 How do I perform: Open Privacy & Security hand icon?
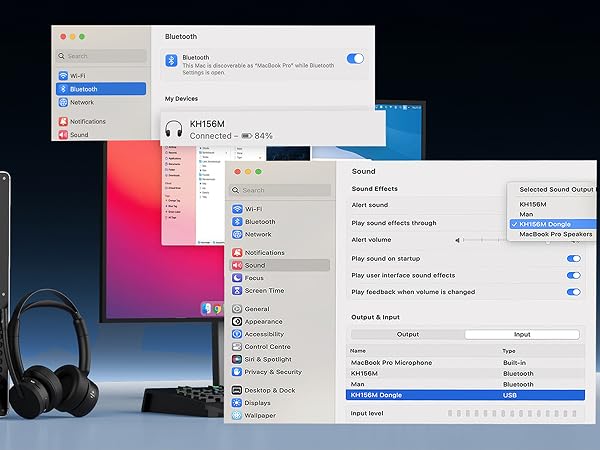click(x=237, y=372)
